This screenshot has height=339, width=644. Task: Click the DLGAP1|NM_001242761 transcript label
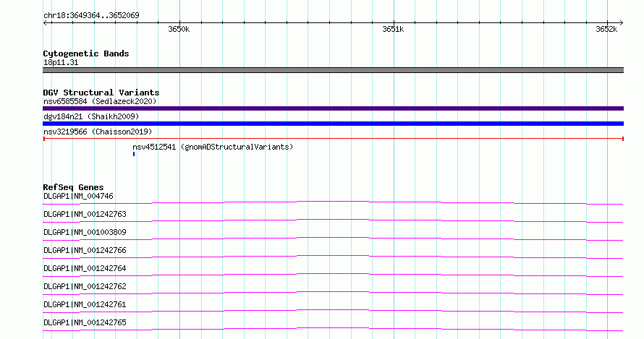tap(85, 304)
